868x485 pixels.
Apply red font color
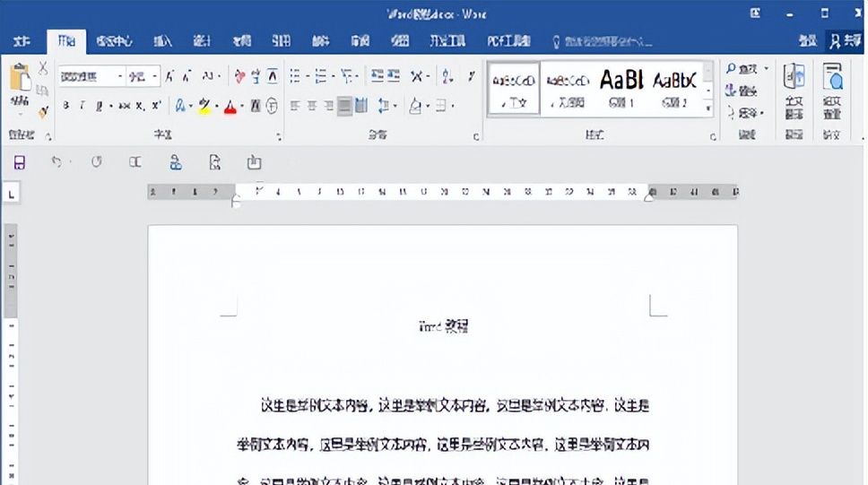(230, 107)
